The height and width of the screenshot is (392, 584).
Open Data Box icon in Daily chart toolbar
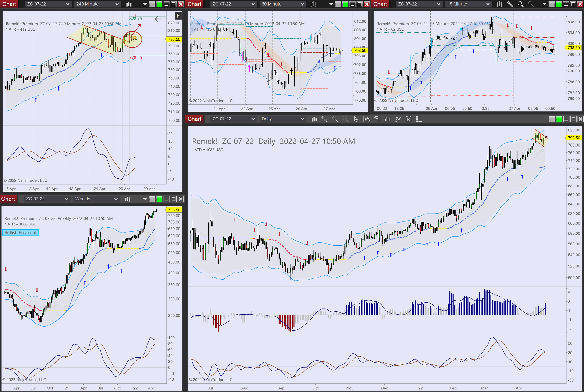(366, 119)
